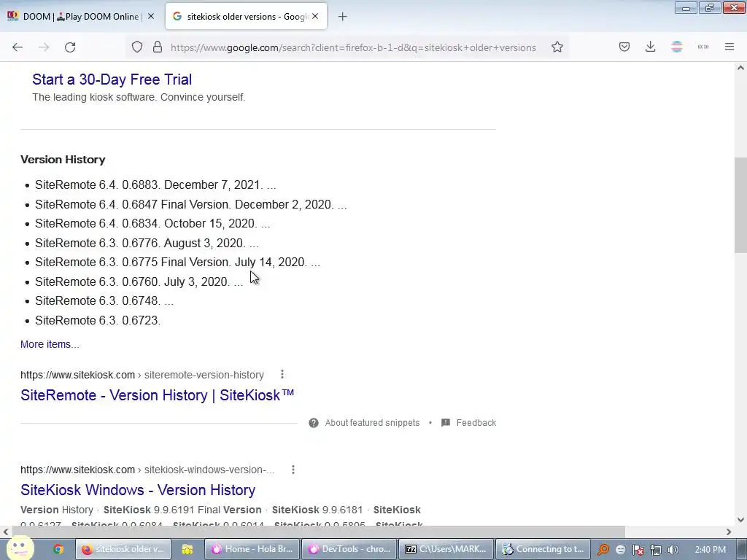
Task: Open the Firefox downloads panel
Action: [x=650, y=47]
